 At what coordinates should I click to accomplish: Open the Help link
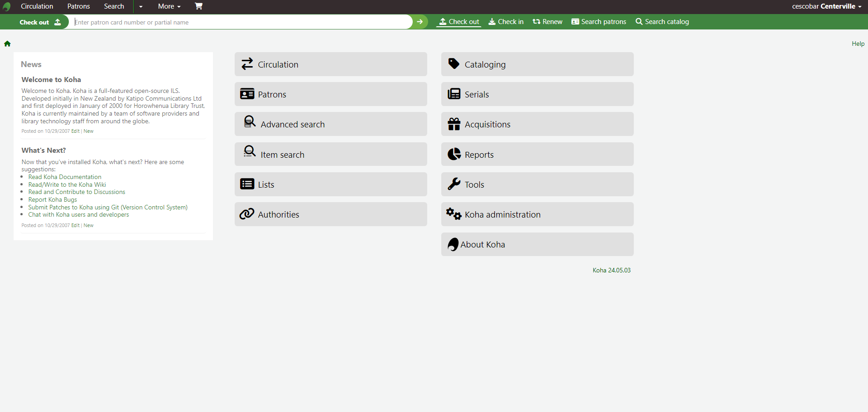[x=858, y=44]
